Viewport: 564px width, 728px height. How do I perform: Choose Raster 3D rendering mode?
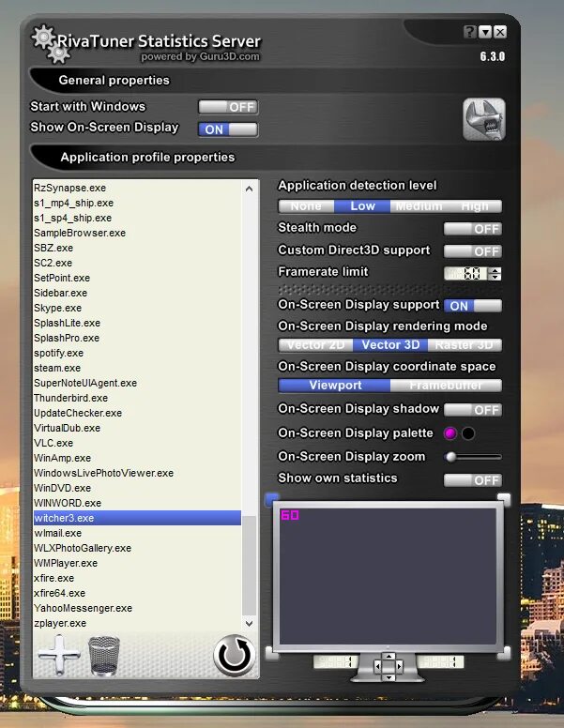(x=465, y=345)
